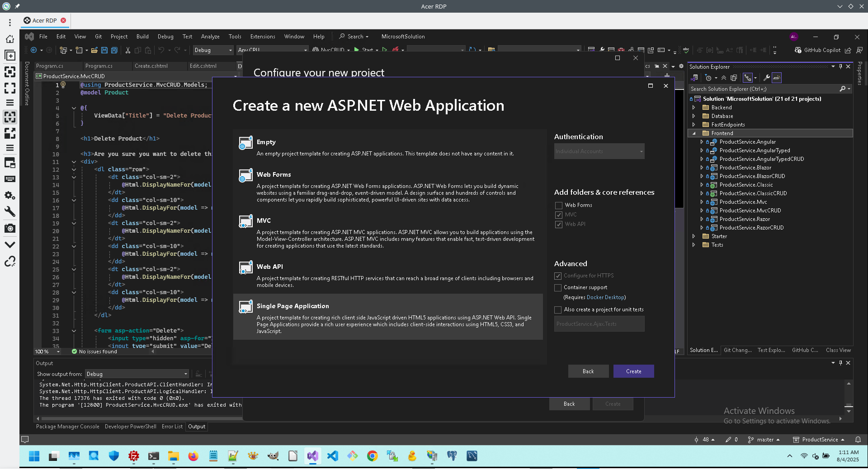Image resolution: width=868 pixels, height=469 pixels.
Task: Click the Visual Studio Search box
Action: point(354,37)
